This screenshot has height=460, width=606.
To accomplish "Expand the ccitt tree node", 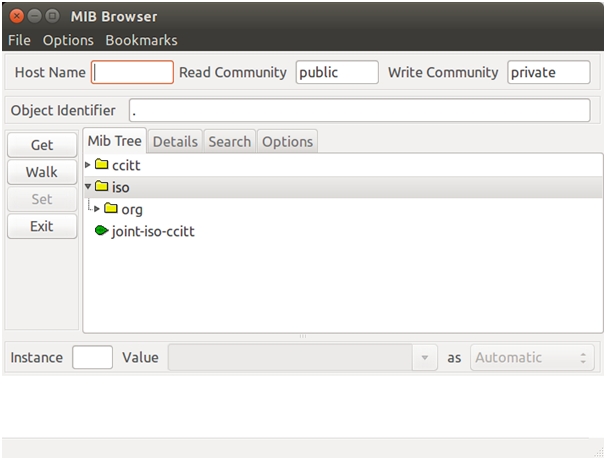I will pos(88,164).
